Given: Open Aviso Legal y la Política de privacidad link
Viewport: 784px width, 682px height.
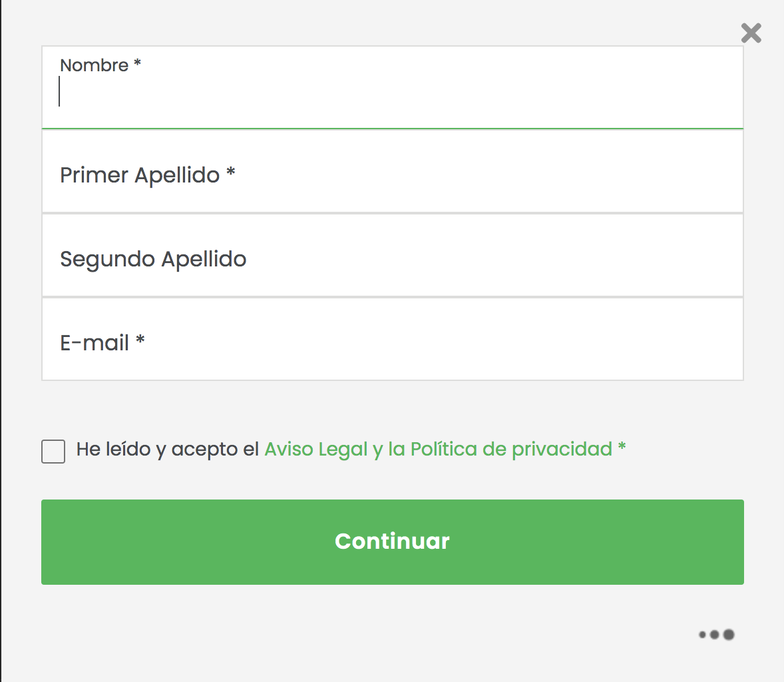Looking at the screenshot, I should tap(438, 449).
